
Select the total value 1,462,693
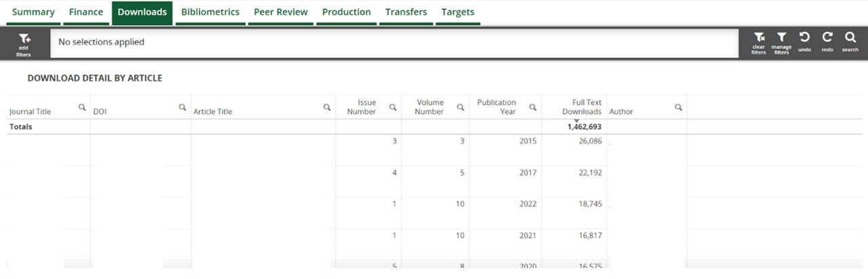585,127
